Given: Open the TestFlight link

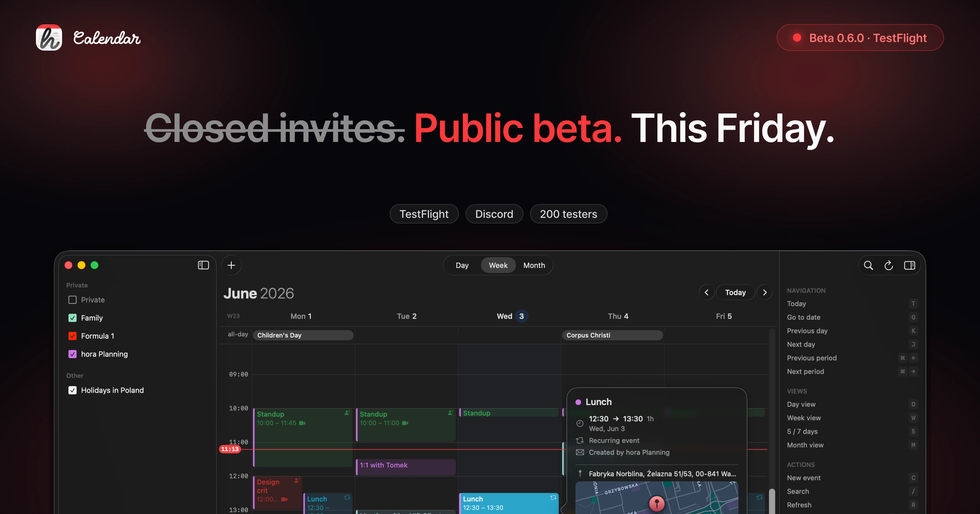Looking at the screenshot, I should click(x=424, y=214).
